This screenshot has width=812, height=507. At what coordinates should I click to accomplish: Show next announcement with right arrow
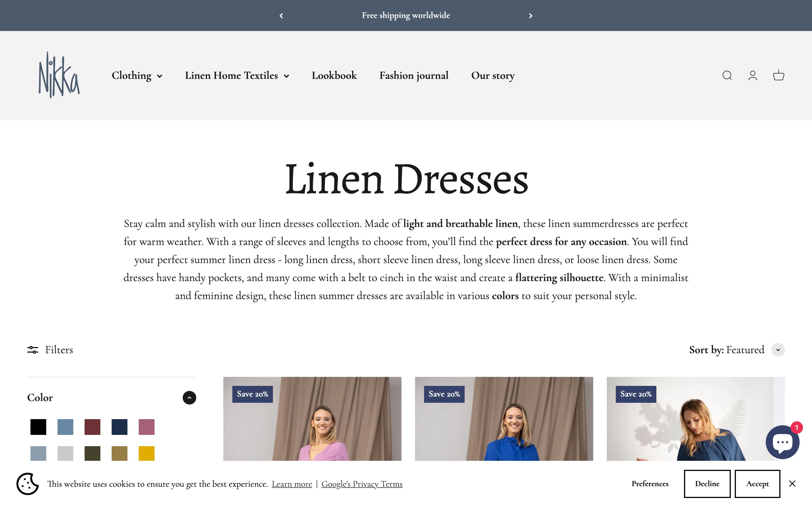coord(531,16)
